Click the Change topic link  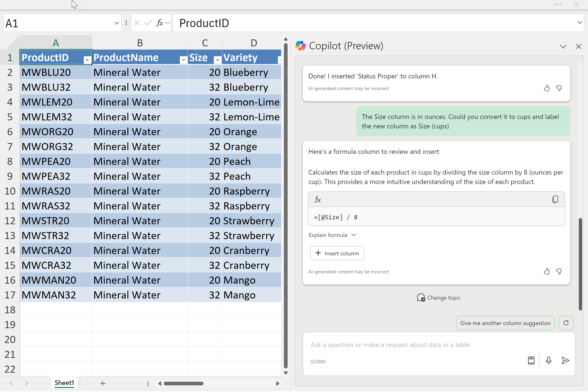click(439, 298)
